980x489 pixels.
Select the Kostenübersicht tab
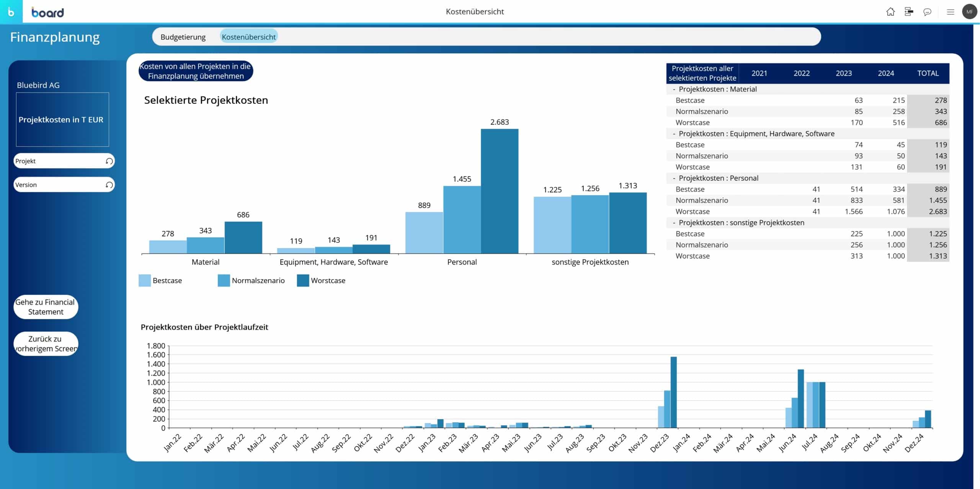pos(249,37)
